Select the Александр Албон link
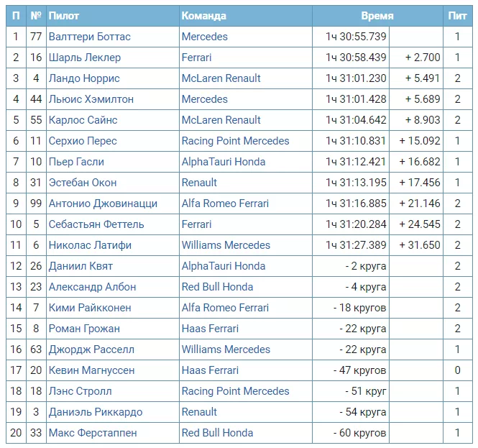This screenshot has width=478, height=448. 93,287
